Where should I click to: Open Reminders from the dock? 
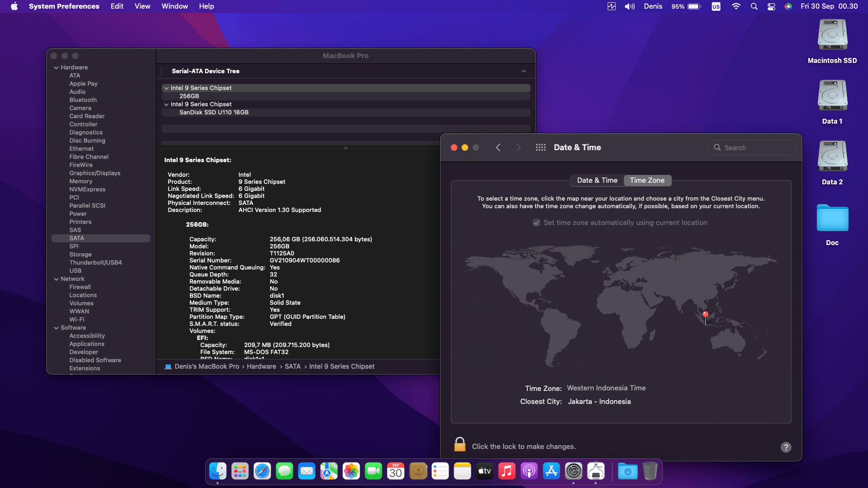[x=440, y=471]
